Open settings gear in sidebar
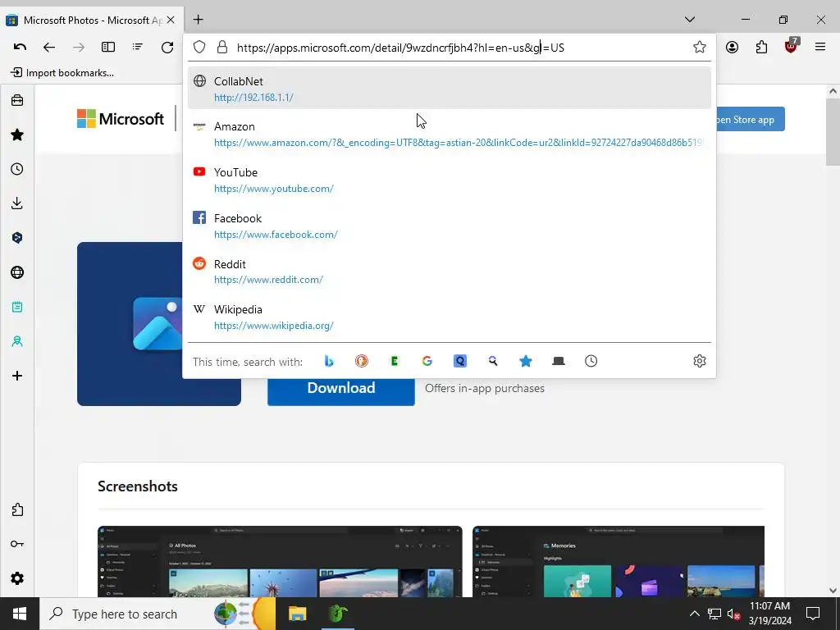840x630 pixels. tap(17, 578)
